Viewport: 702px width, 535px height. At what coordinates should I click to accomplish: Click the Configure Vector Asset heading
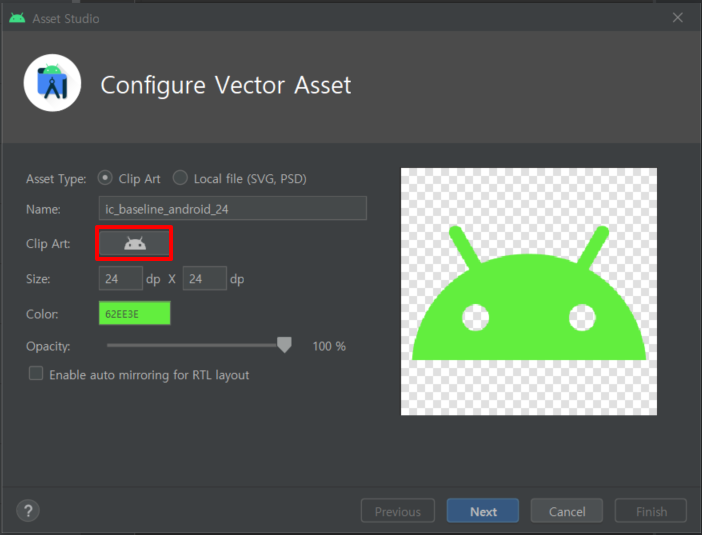click(x=226, y=85)
